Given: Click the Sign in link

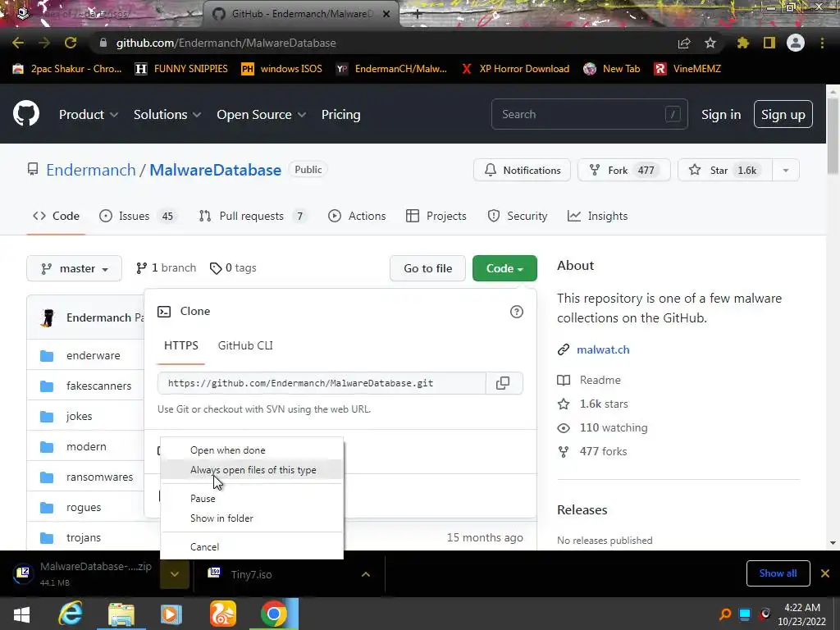Looking at the screenshot, I should [x=721, y=115].
